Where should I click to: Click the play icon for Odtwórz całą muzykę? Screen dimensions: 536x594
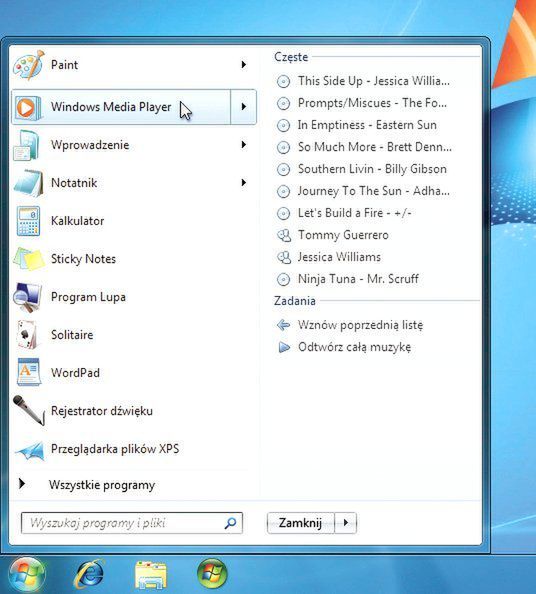pos(284,347)
